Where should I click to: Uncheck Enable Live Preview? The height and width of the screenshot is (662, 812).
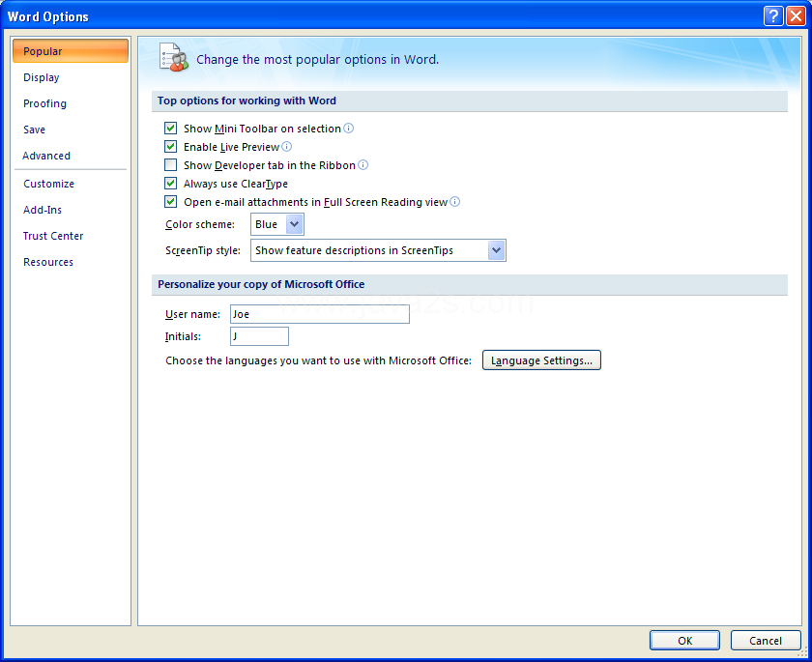point(170,147)
